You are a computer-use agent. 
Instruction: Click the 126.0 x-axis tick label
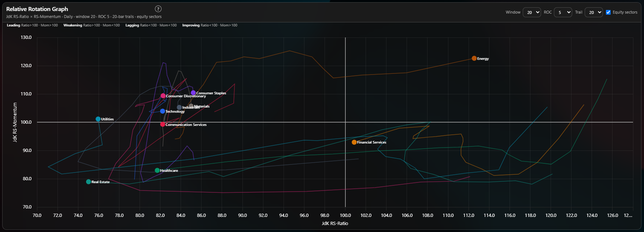click(x=612, y=215)
